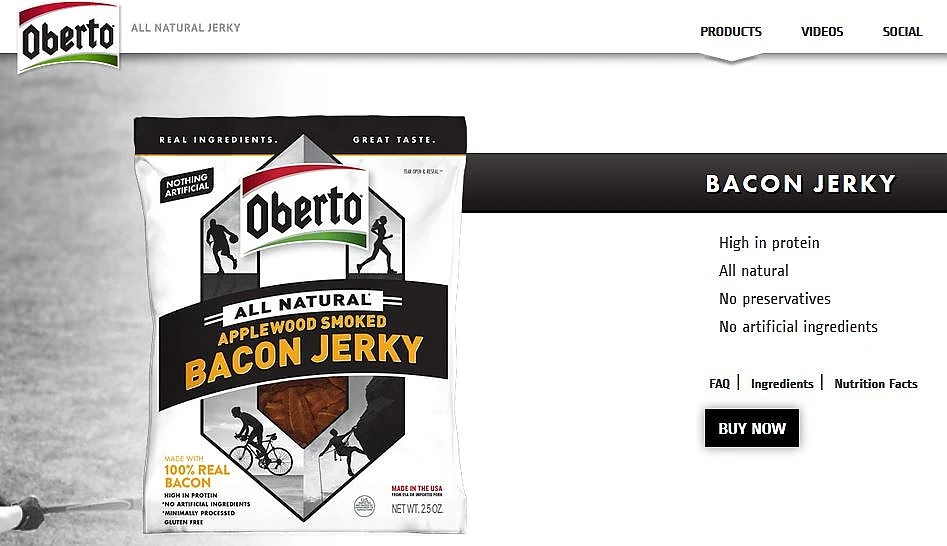Click the round inspection seal on the bag

pyautogui.click(x=365, y=503)
